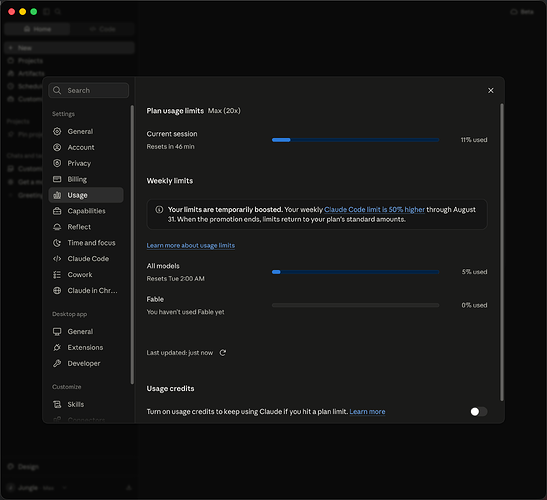Screen dimensions: 547x500
Task: Click Resets Tue 2:00 AM text
Action: click(175, 279)
